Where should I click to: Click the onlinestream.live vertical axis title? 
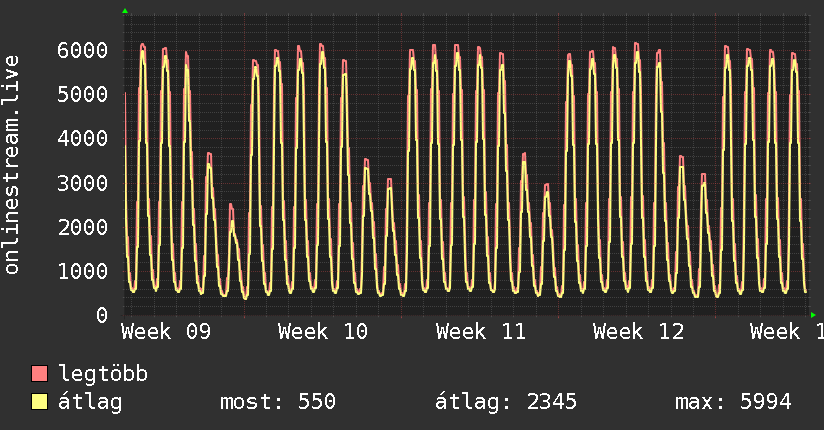point(11,165)
